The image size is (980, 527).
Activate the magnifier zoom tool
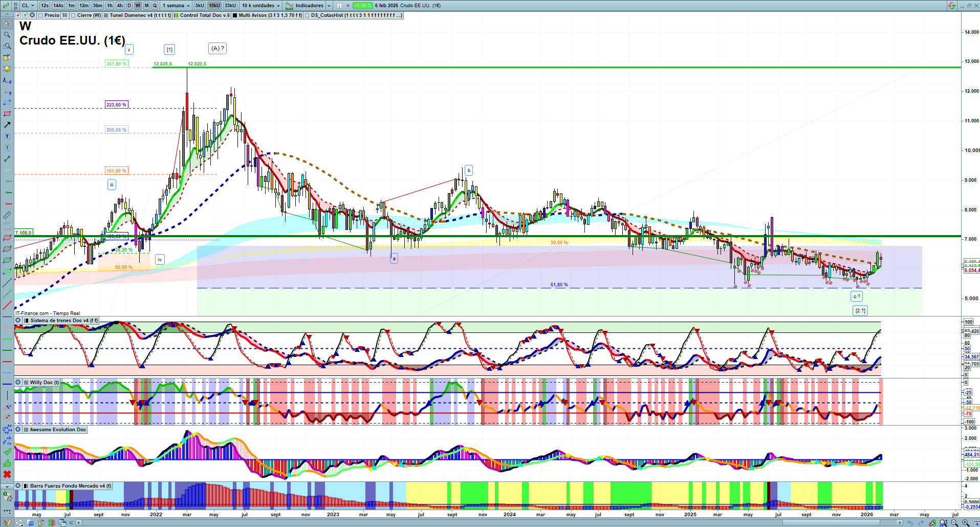7,35
